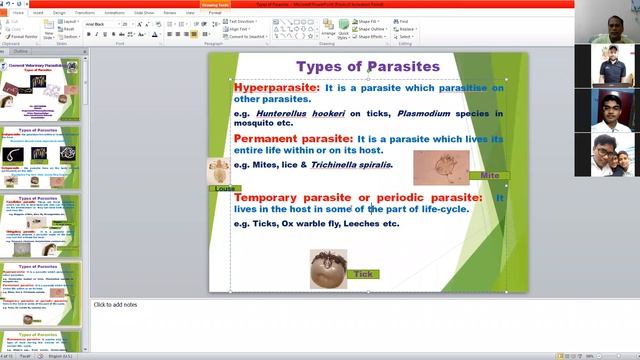Viewport: 640px width, 360px height.
Task: Clear all formatting with eraser icon
Action: tap(158, 24)
